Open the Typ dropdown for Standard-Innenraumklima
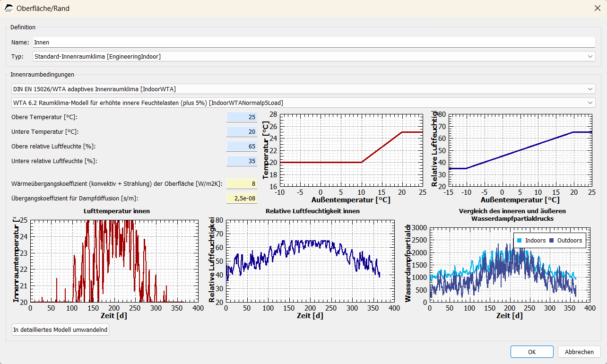Viewport: 607px width, 364px height. point(314,56)
